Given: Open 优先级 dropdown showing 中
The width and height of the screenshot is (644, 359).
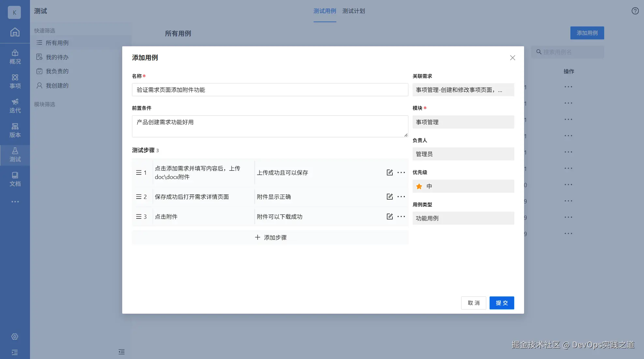Looking at the screenshot, I should [463, 186].
